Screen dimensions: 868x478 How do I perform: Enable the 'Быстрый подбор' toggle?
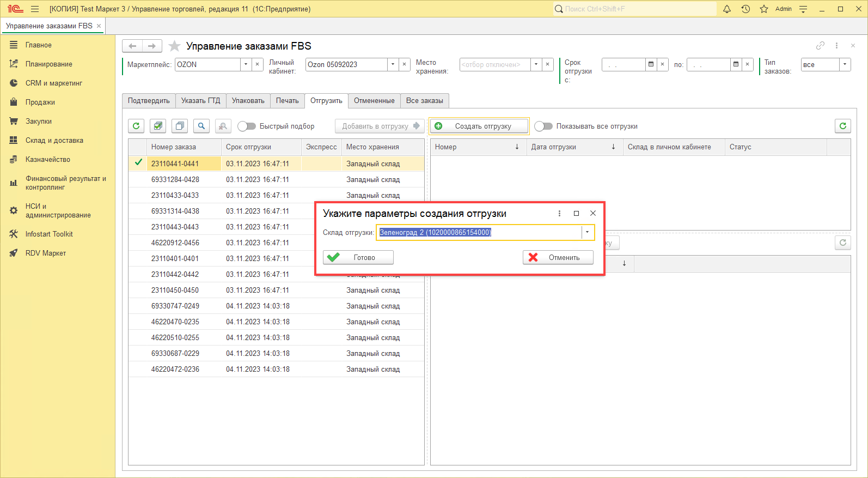pos(247,126)
